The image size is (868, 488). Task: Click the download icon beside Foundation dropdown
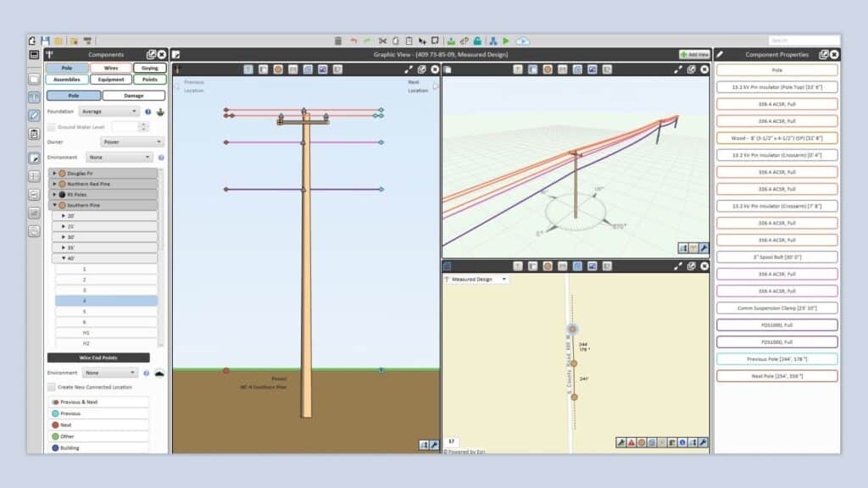(x=159, y=111)
